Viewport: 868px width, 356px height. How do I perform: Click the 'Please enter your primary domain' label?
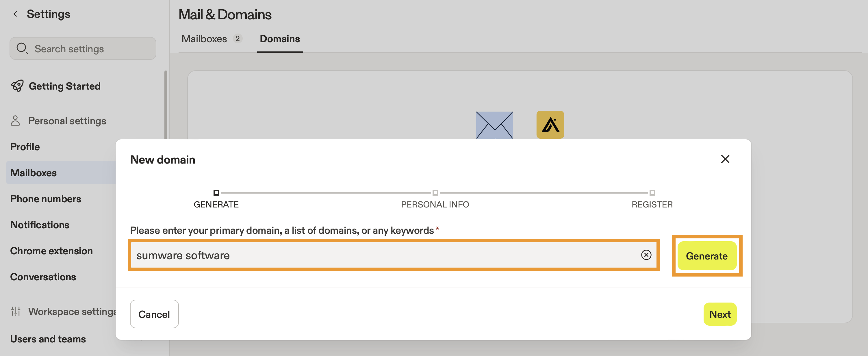tap(282, 230)
